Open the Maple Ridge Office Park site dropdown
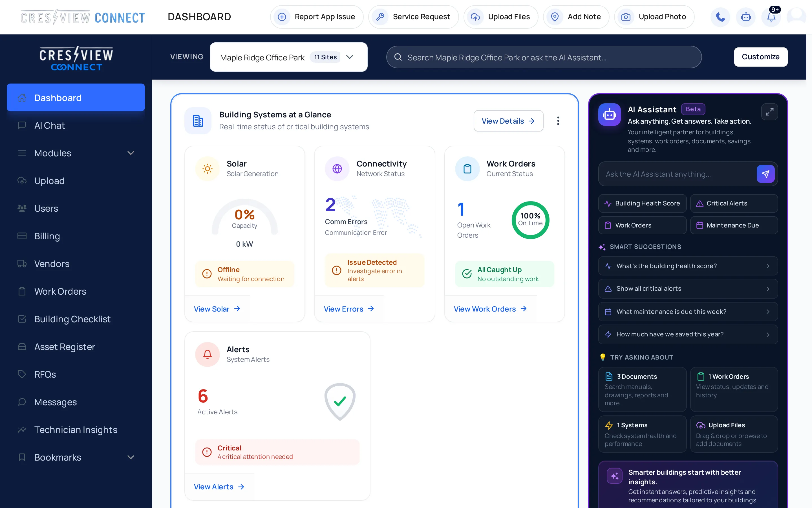Image resolution: width=812 pixels, height=508 pixels. pyautogui.click(x=288, y=57)
